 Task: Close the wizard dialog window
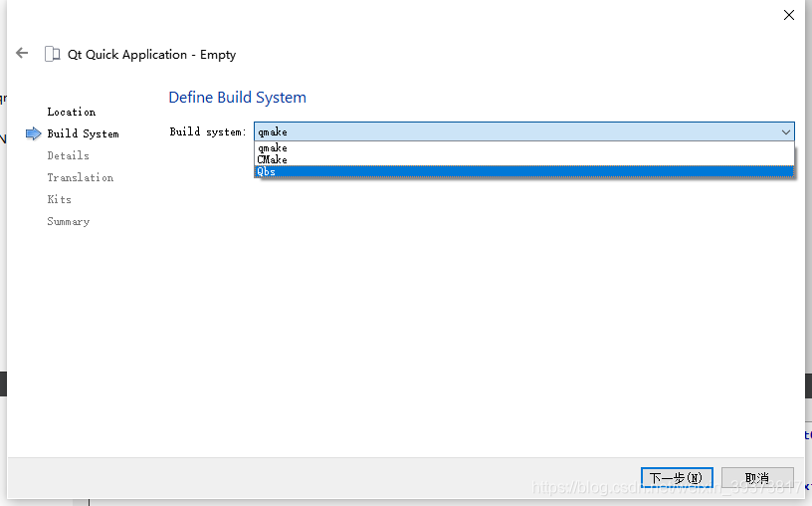click(x=789, y=15)
